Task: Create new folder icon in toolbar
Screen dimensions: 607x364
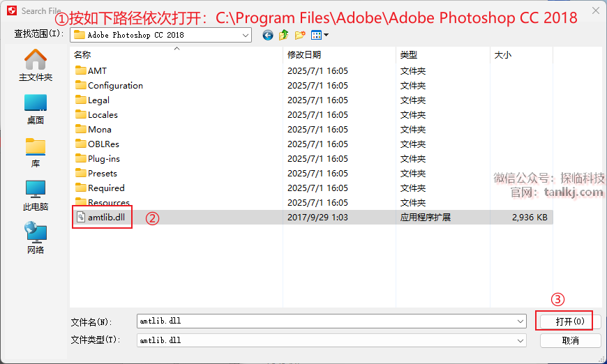Action: coord(299,35)
